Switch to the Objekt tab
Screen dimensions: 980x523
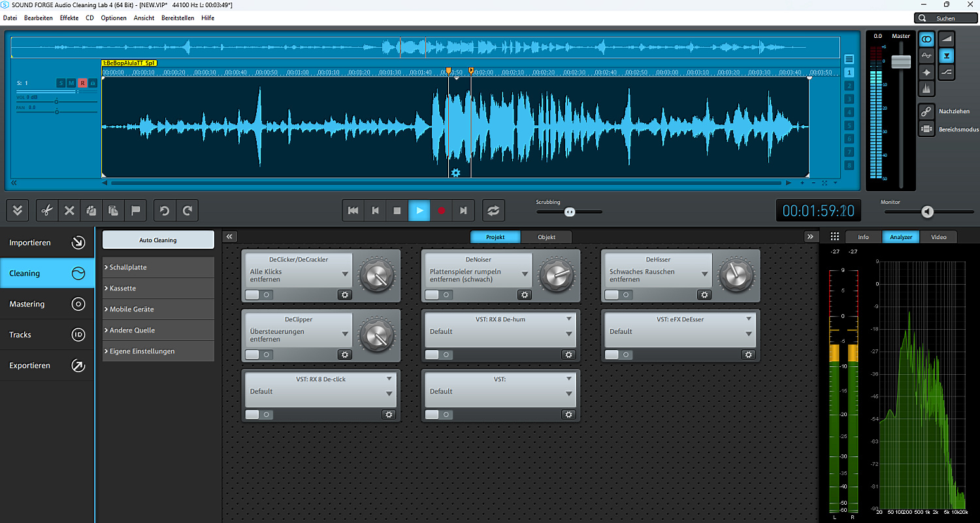546,237
